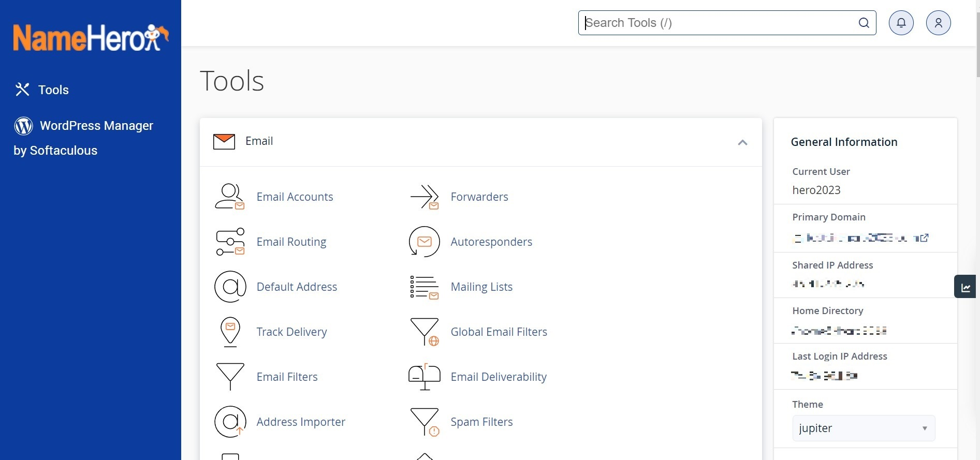The image size is (980, 460).
Task: Click the Email section envelope icon
Action: coord(224,141)
